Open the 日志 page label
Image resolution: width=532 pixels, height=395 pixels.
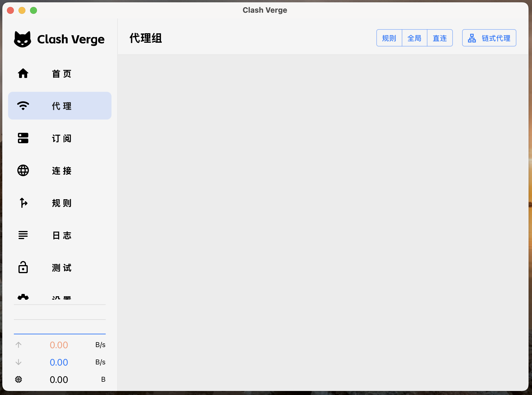62,235
